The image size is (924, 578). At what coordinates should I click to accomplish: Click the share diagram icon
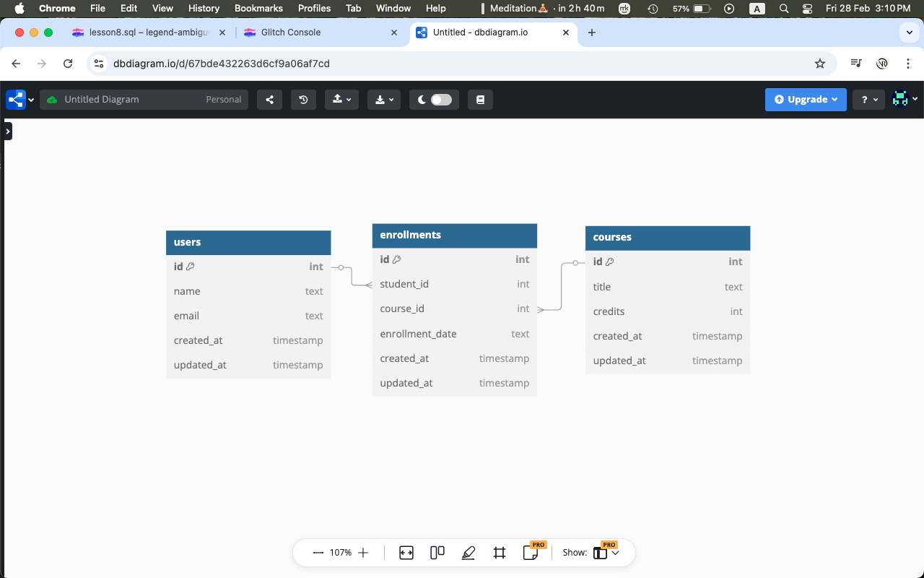point(269,100)
